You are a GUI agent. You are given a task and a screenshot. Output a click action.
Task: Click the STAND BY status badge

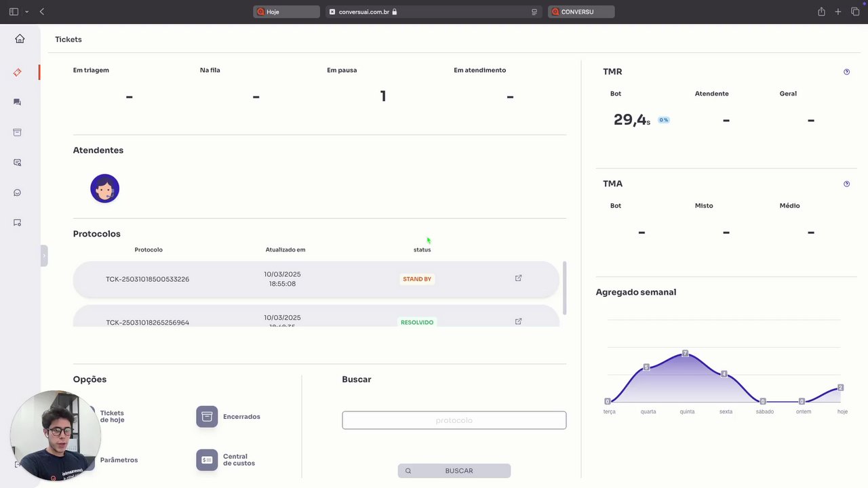(x=417, y=279)
